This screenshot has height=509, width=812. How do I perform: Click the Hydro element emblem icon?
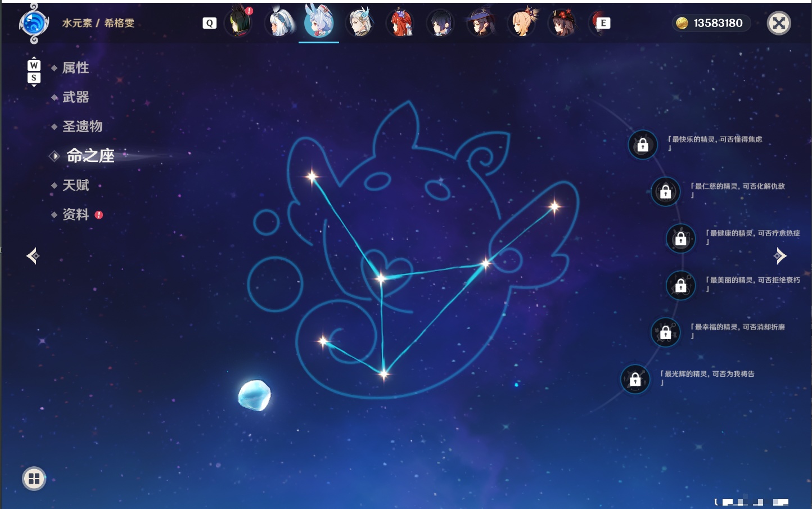pyautogui.click(x=34, y=24)
